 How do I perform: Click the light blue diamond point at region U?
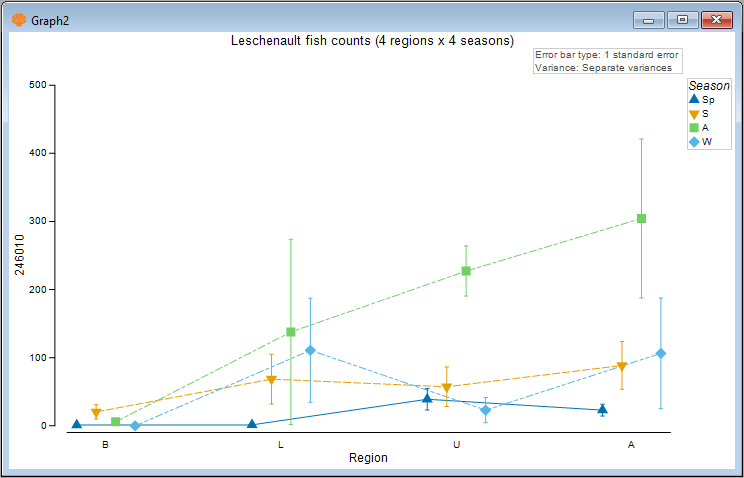[485, 410]
